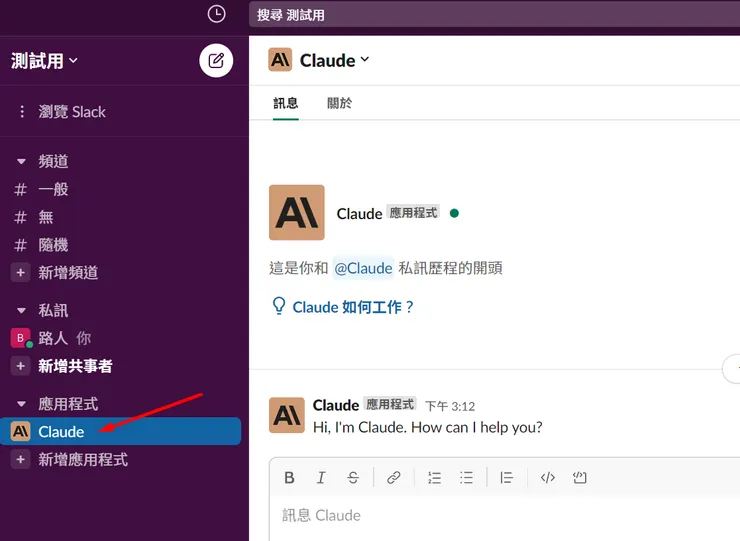Click the plus icon beside 新增應用程式
Screen dimensions: 740x541
tap(20, 459)
